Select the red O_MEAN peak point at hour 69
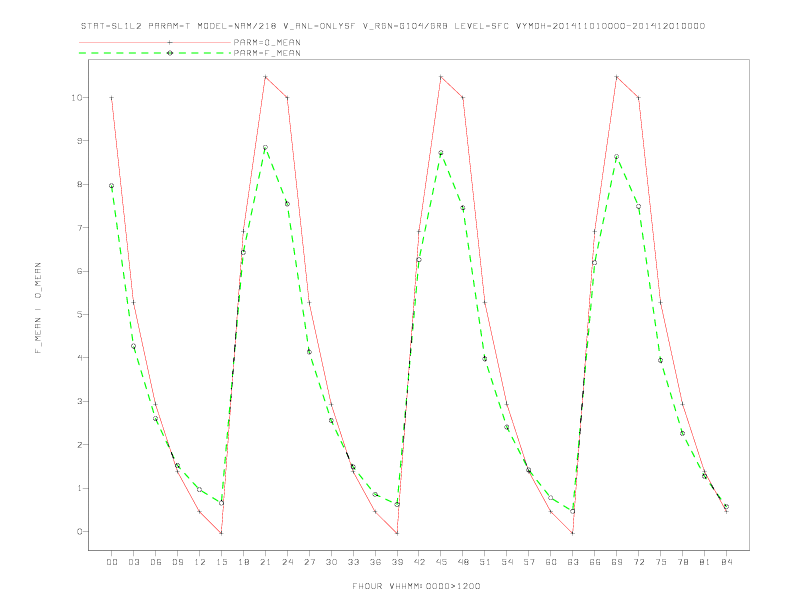 click(617, 77)
